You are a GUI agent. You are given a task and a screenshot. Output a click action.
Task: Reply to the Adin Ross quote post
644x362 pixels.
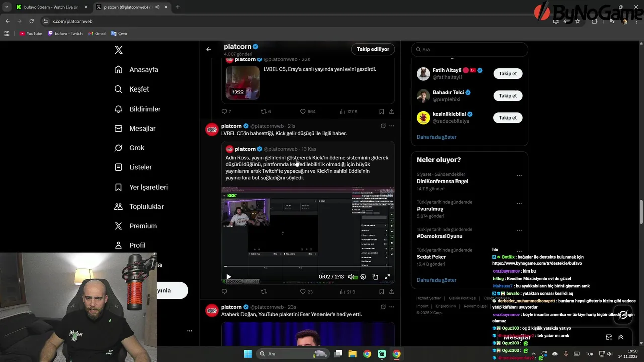[x=224, y=292]
